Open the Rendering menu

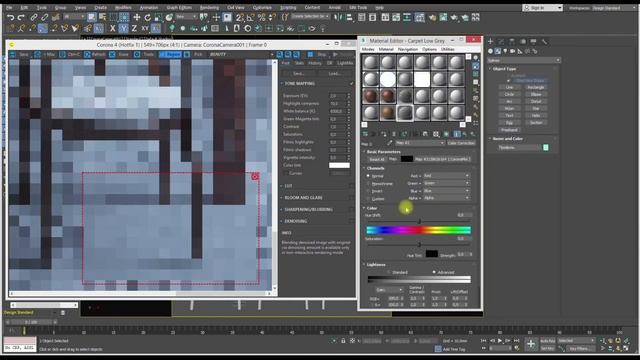tap(209, 7)
